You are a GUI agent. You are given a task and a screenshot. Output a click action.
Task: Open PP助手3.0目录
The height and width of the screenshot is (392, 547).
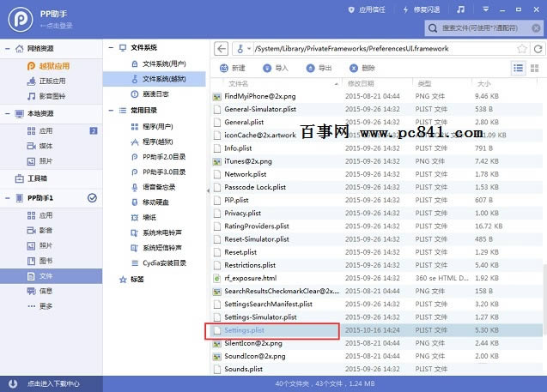[x=158, y=172]
